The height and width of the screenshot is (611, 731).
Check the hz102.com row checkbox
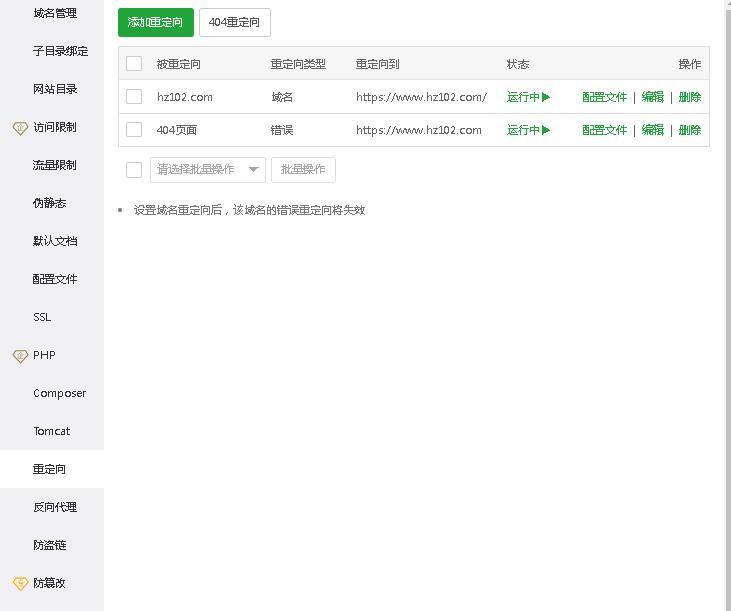(134, 96)
